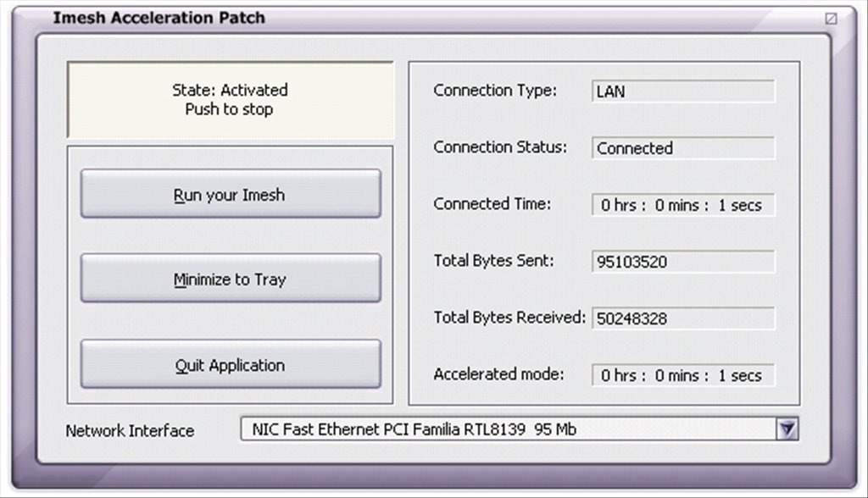The image size is (868, 498).
Task: Click the Connected Time value field
Action: [x=683, y=205]
